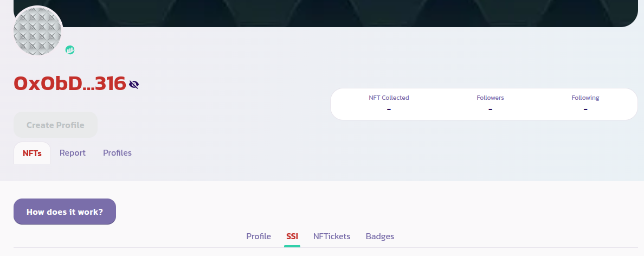Switch to the Profiles tab
Screen dimensions: 644x256
click(117, 153)
